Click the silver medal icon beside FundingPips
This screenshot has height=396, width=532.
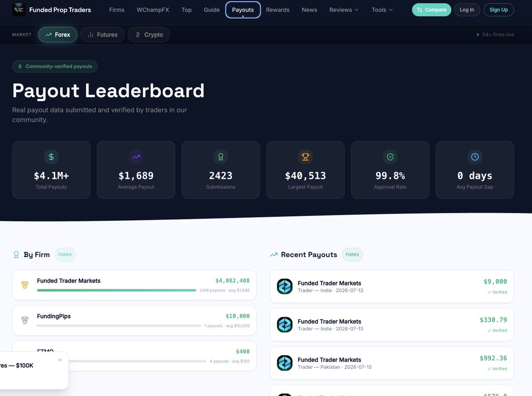[x=25, y=320]
